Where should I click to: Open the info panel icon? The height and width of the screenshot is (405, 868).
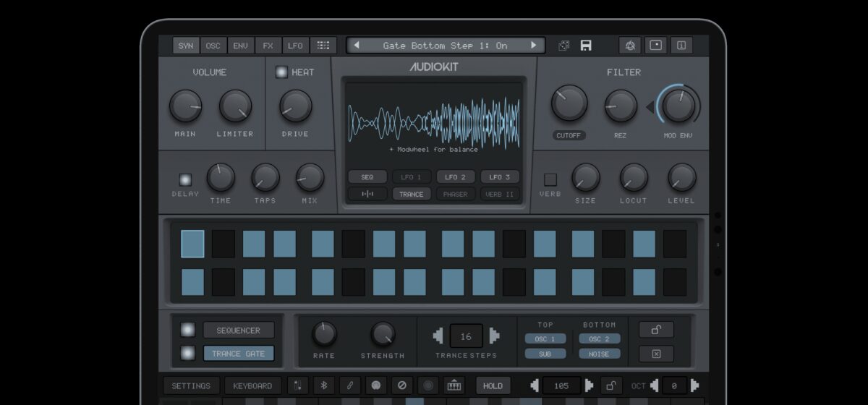pyautogui.click(x=681, y=46)
